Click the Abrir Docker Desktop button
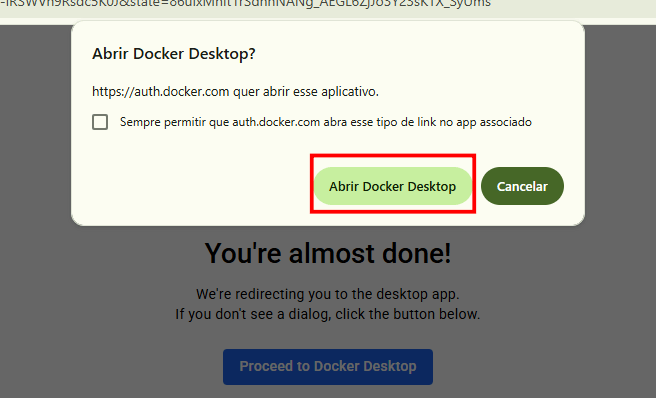 [393, 186]
